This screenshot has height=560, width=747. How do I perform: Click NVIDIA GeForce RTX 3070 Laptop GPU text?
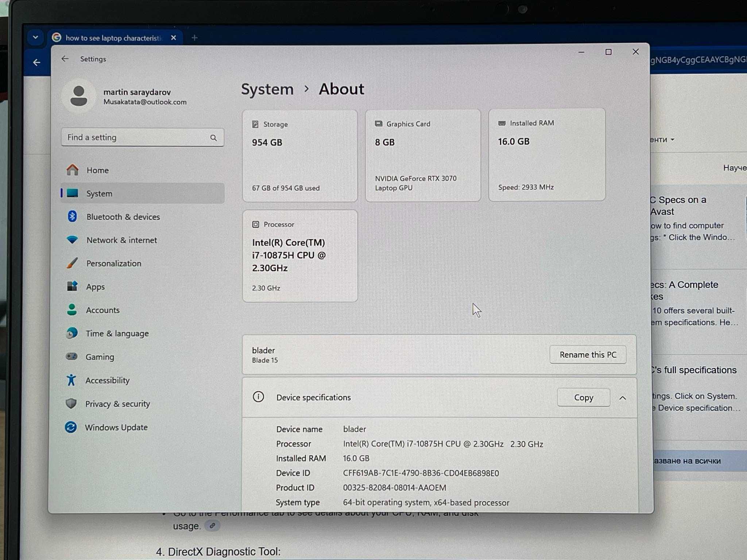(x=415, y=183)
